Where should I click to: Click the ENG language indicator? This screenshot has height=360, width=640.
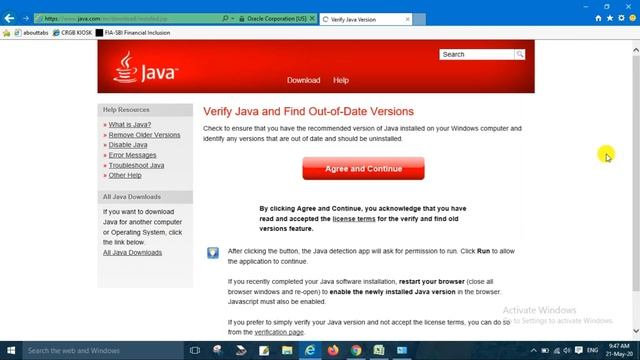click(x=592, y=351)
